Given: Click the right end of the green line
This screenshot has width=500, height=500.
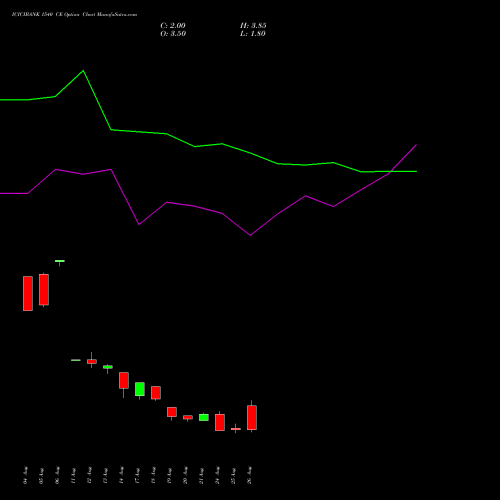Looking at the screenshot, I should [416, 171].
